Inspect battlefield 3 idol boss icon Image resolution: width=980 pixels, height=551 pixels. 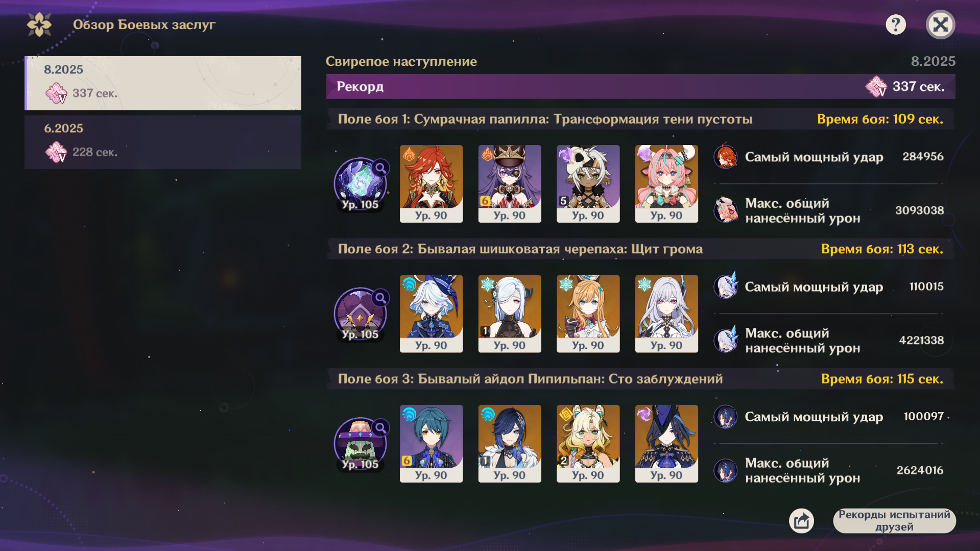pyautogui.click(x=360, y=444)
